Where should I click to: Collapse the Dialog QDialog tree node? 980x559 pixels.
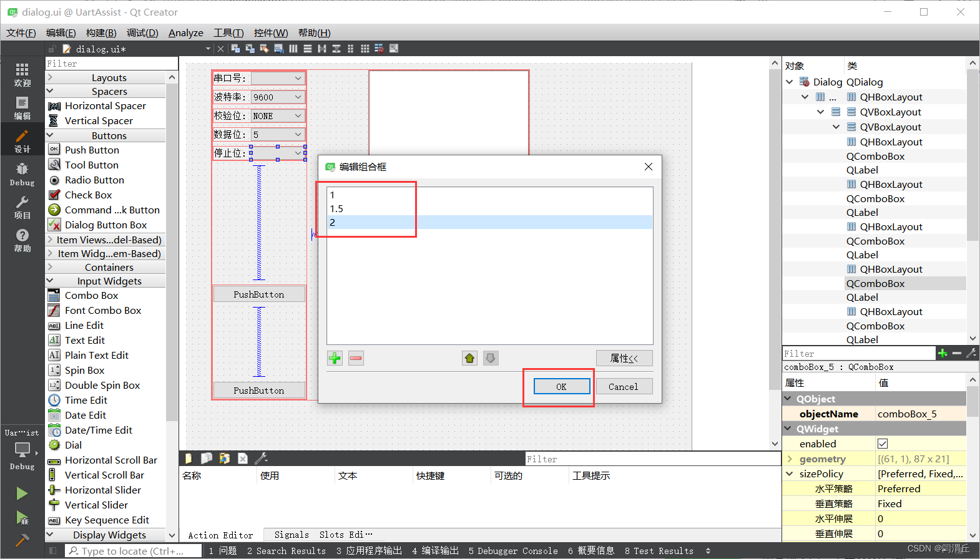pos(789,82)
